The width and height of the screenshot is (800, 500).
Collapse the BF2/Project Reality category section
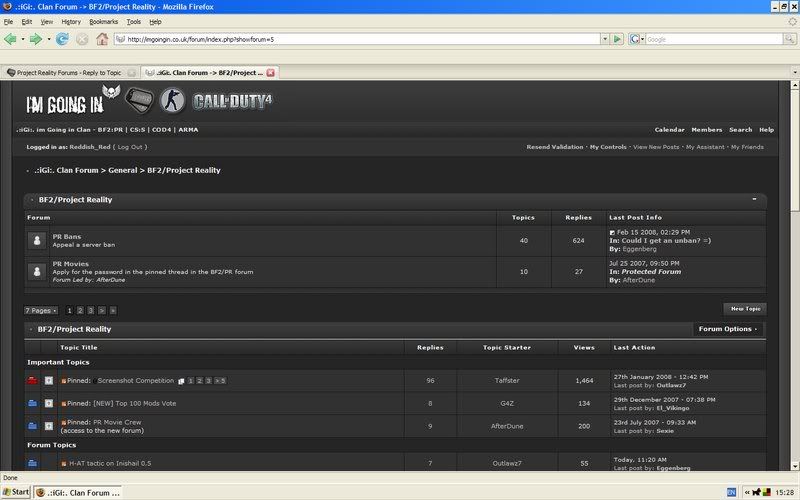coord(754,199)
